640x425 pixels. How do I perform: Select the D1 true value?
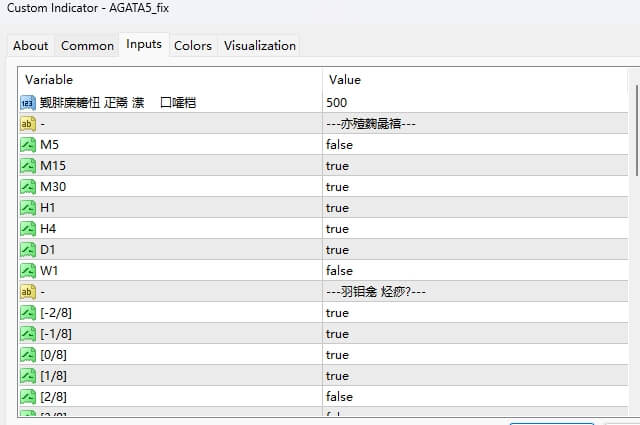[x=475, y=250]
